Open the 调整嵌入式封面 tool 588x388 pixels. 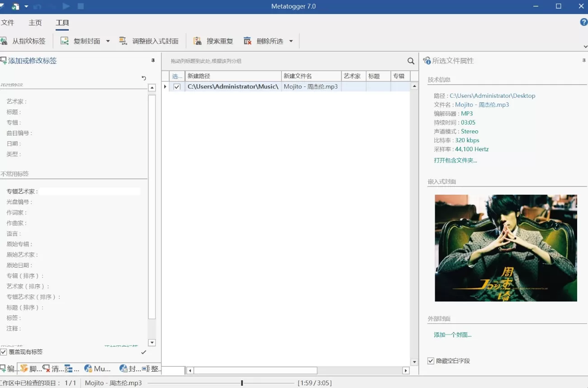pyautogui.click(x=149, y=41)
